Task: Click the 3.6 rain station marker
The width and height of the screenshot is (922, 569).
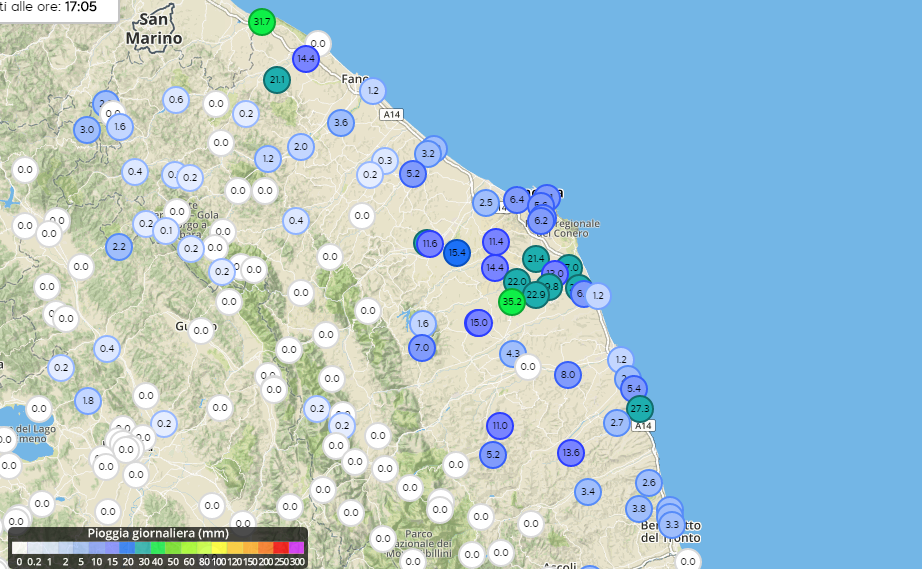Action: (x=341, y=123)
